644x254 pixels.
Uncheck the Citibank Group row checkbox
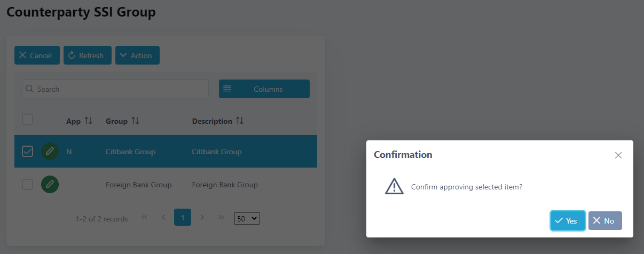click(27, 152)
